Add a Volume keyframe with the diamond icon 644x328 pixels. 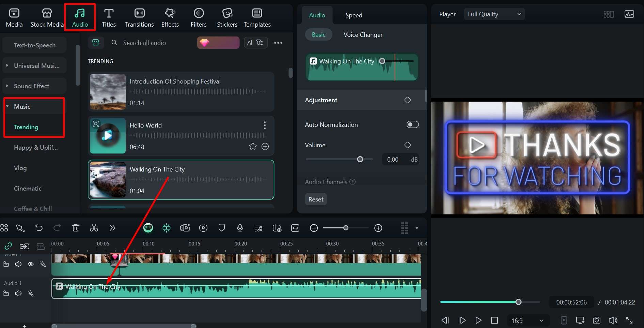(407, 145)
